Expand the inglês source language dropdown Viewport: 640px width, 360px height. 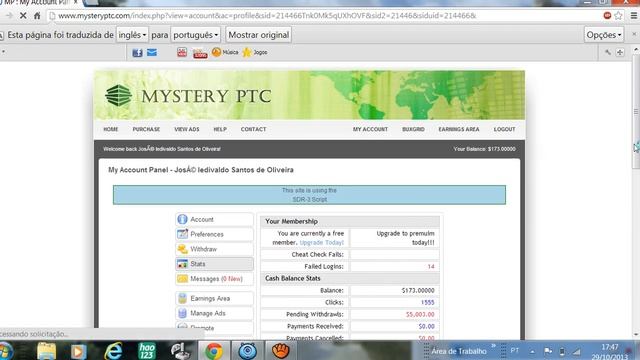[132, 35]
